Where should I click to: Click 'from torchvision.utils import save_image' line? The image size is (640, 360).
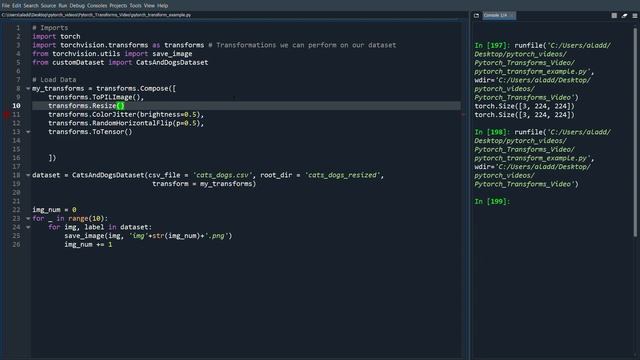point(112,54)
